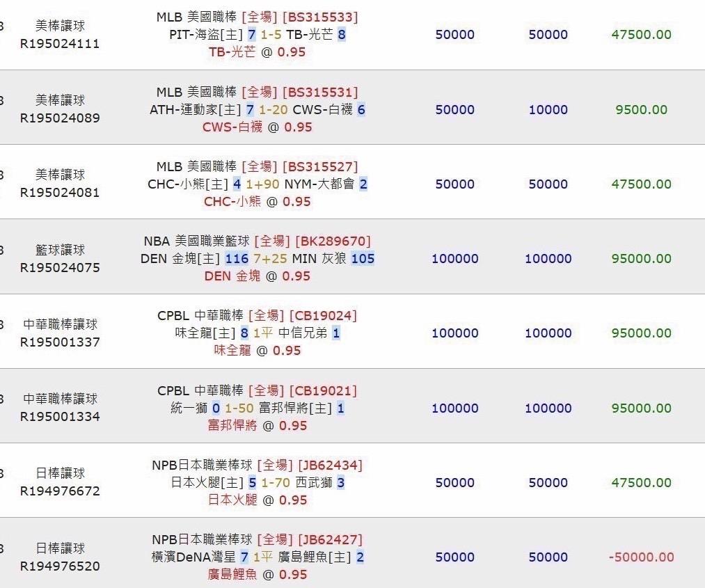Click the 9500.00 payout amount
This screenshot has width=705, height=588.
641,110
